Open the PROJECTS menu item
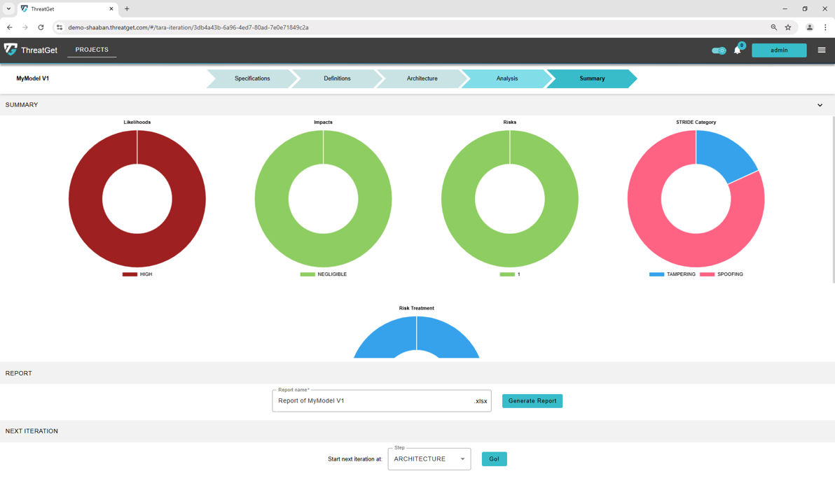The width and height of the screenshot is (835, 504). click(x=92, y=50)
